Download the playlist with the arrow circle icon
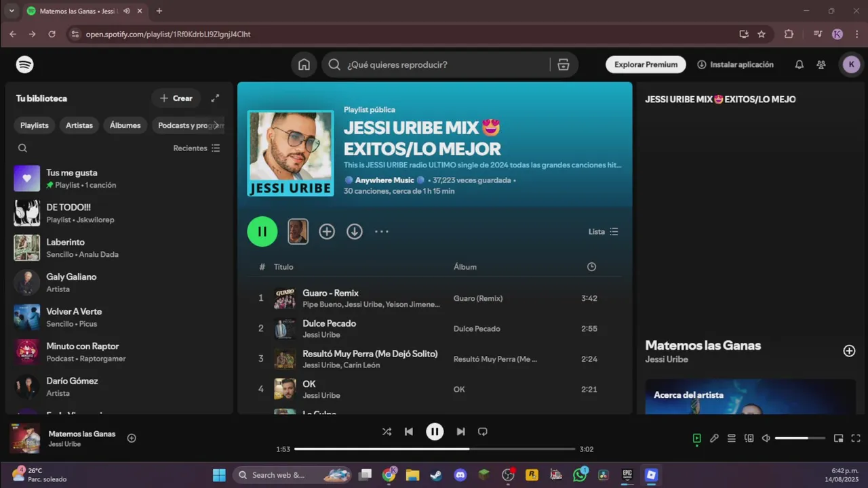This screenshot has width=868, height=488. [x=355, y=232]
